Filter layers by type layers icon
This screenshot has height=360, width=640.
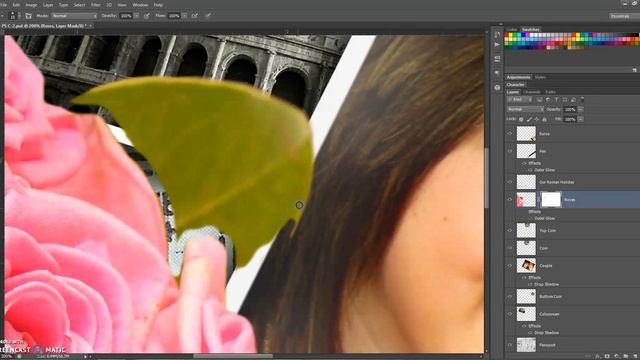pos(556,100)
